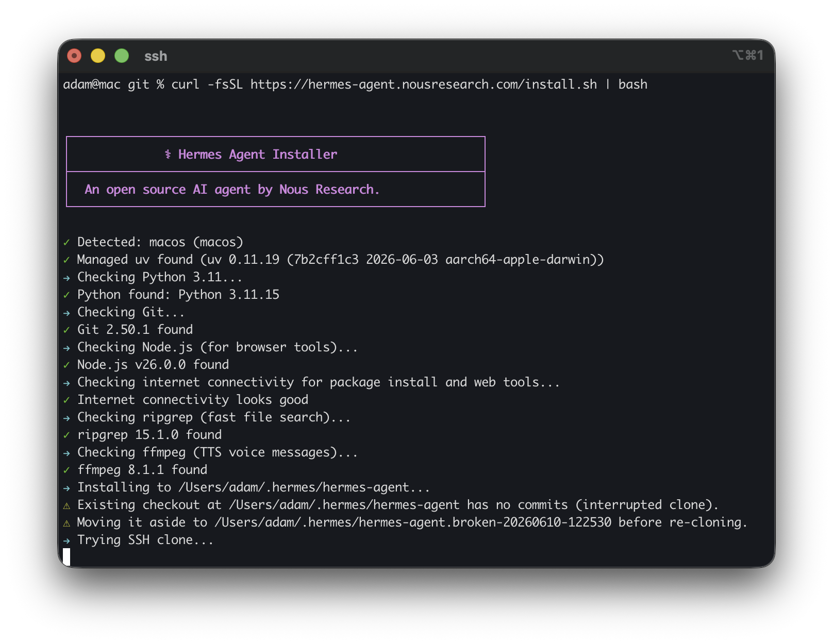Viewport: 833px width, 644px height.
Task: Click the checkmark beside 'ripgrep 15.1.0 found'
Action: (66, 435)
